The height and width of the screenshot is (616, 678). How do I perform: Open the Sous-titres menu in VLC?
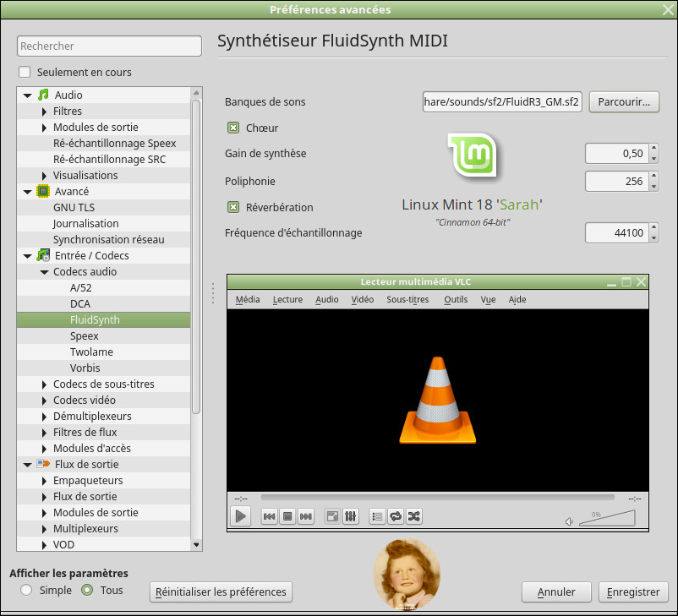tap(407, 299)
